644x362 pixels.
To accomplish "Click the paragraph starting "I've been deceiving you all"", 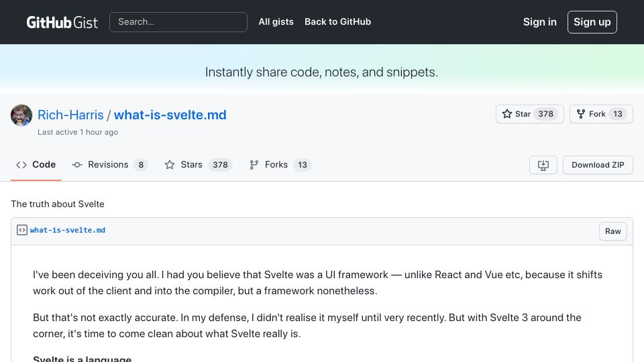I will pyautogui.click(x=317, y=283).
